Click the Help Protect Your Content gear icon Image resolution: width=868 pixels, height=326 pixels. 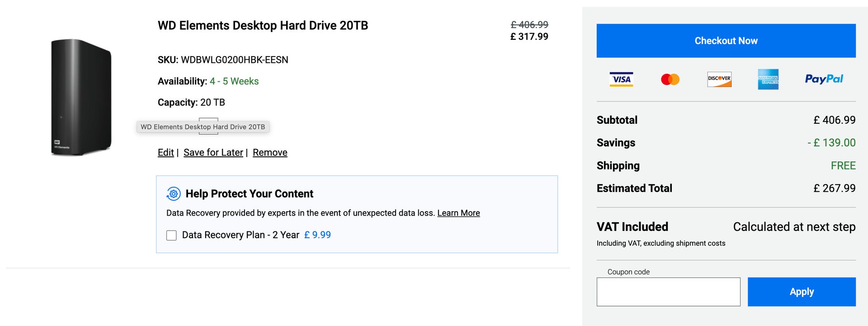174,194
